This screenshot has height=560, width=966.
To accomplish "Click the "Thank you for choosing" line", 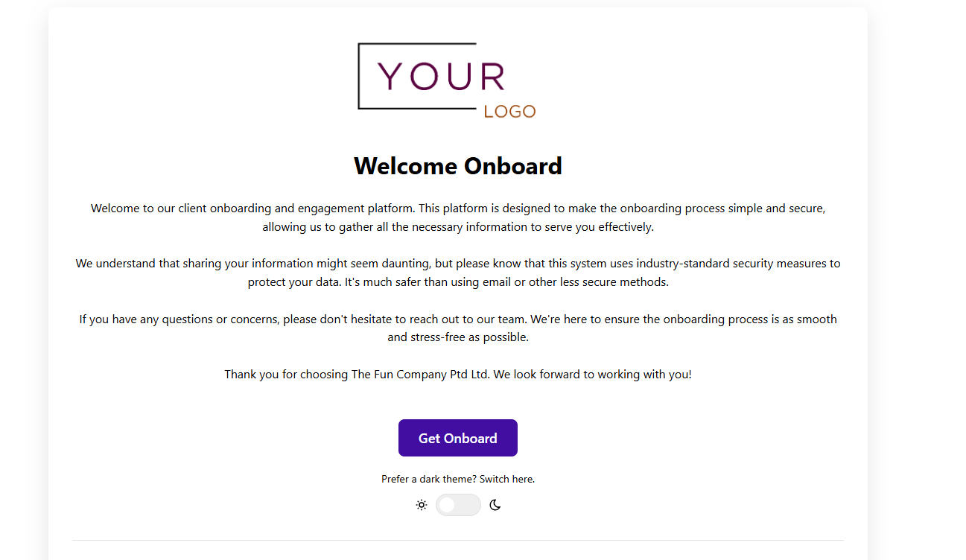I will point(458,374).
